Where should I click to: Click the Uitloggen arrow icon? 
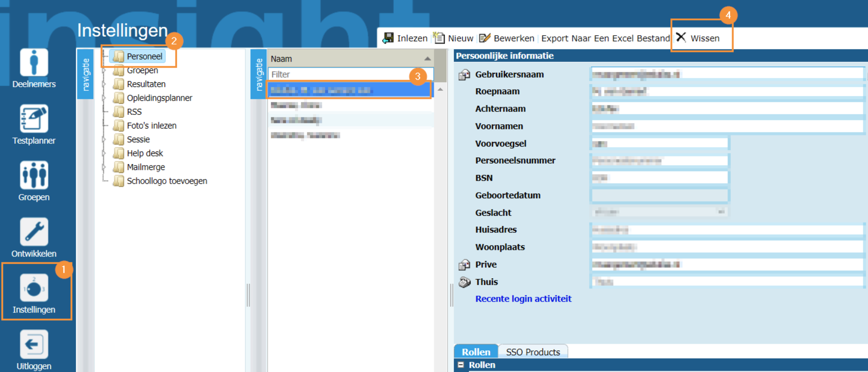pyautogui.click(x=34, y=344)
